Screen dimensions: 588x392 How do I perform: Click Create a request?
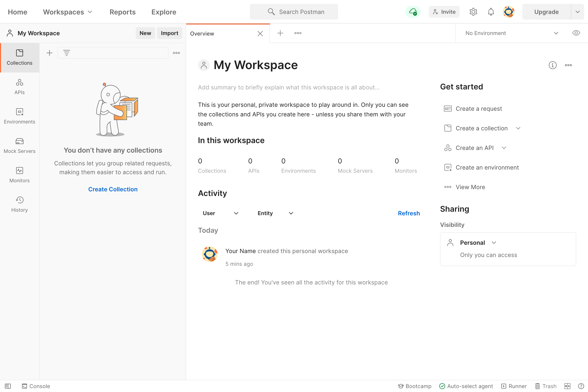pos(473,109)
